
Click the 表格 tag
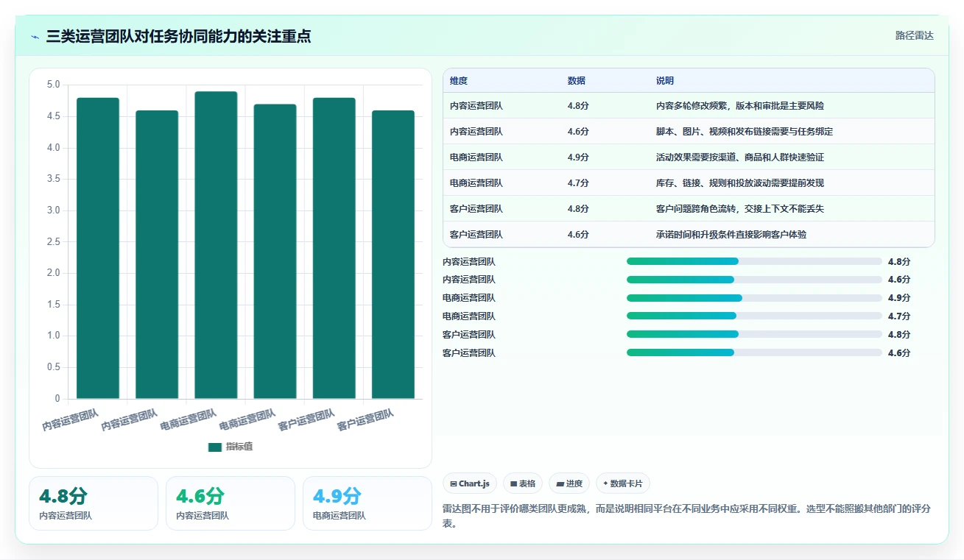523,483
